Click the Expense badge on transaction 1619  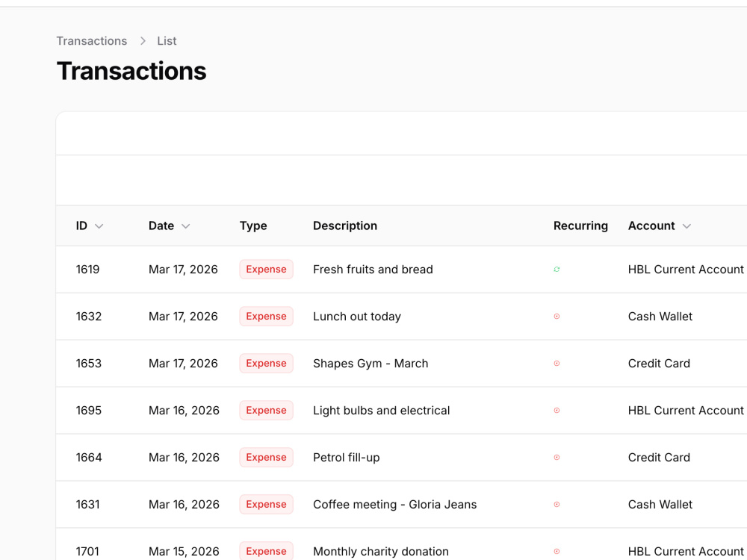click(x=267, y=270)
